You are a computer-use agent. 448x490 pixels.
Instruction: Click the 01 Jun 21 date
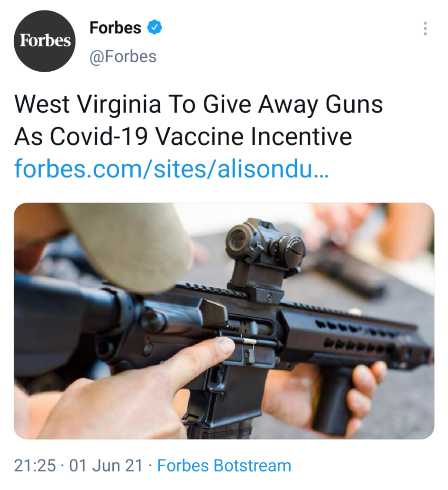pyautogui.click(x=106, y=465)
